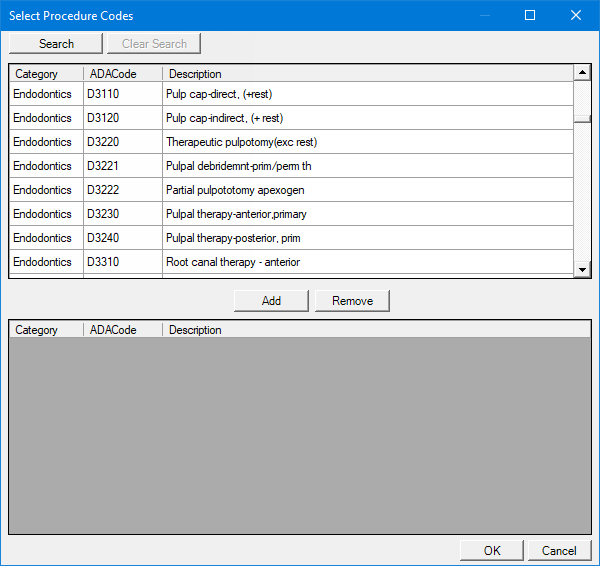Click Description header in lower selected grid
Viewport: 600px width, 566px height.
pos(377,330)
